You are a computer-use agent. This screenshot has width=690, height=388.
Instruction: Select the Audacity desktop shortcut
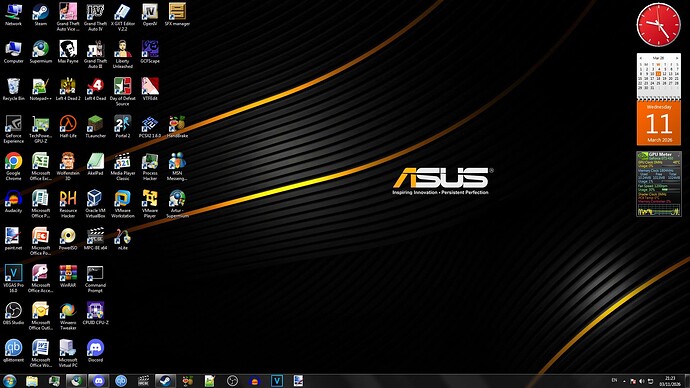click(13, 202)
